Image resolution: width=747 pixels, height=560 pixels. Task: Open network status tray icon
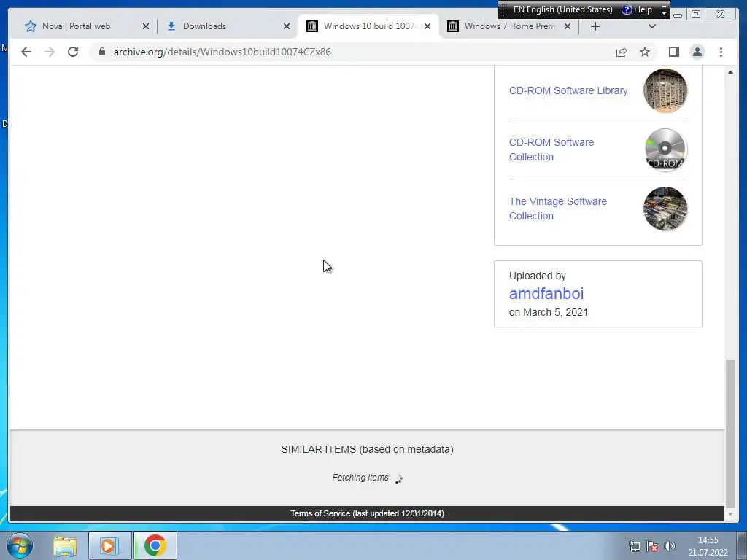pyautogui.click(x=634, y=546)
